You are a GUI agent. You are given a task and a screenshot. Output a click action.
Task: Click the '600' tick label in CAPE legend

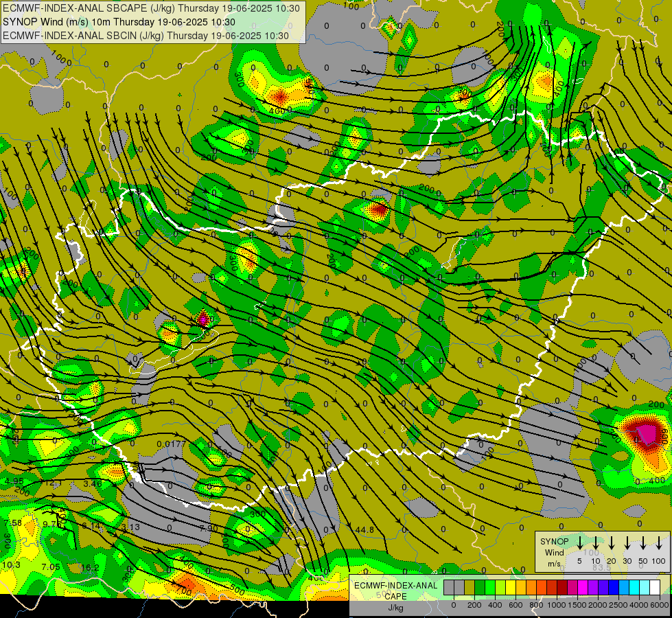tap(515, 605)
